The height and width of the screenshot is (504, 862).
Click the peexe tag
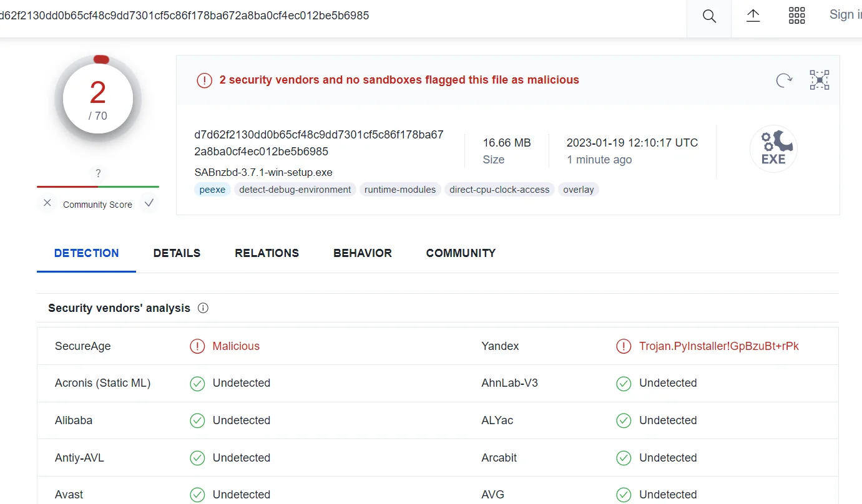point(212,190)
